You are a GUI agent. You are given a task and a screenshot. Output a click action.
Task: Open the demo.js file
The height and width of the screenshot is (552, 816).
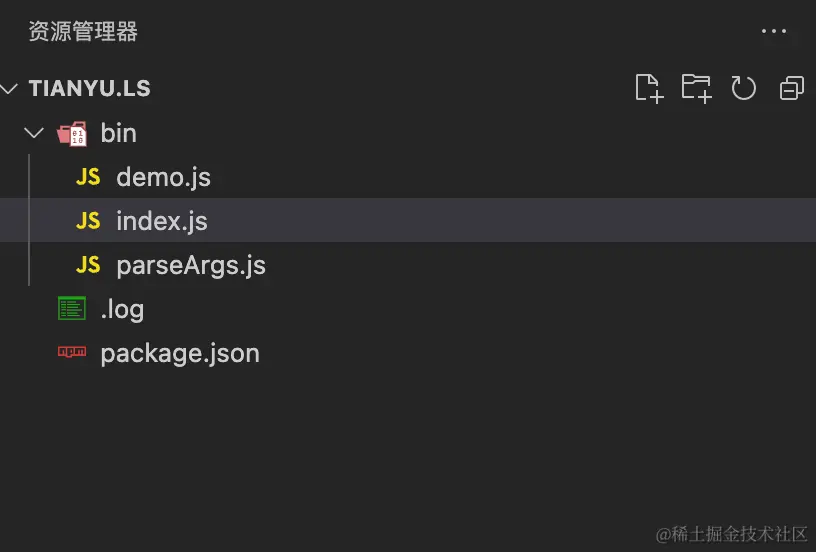[163, 177]
